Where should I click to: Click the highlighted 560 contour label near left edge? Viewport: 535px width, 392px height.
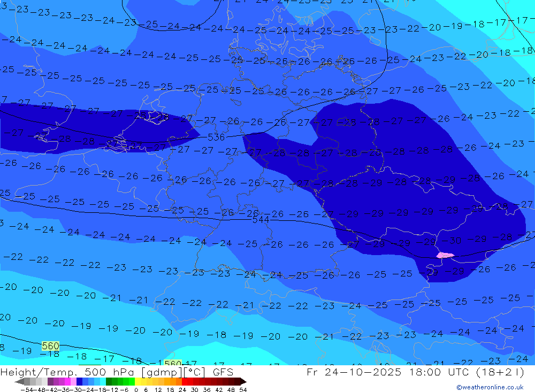pyautogui.click(x=50, y=346)
